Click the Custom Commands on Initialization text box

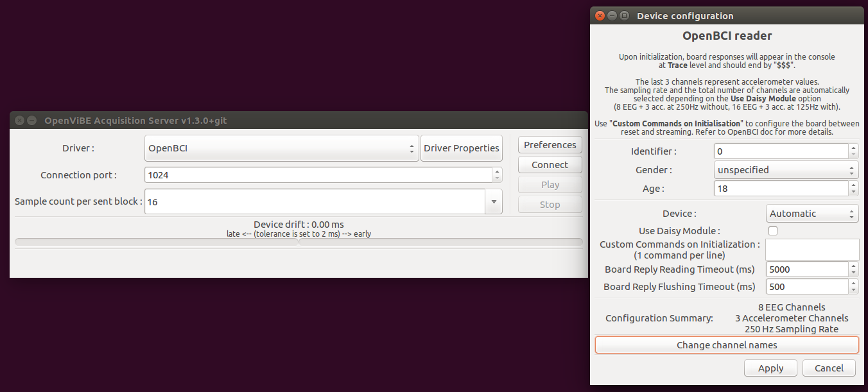click(812, 250)
